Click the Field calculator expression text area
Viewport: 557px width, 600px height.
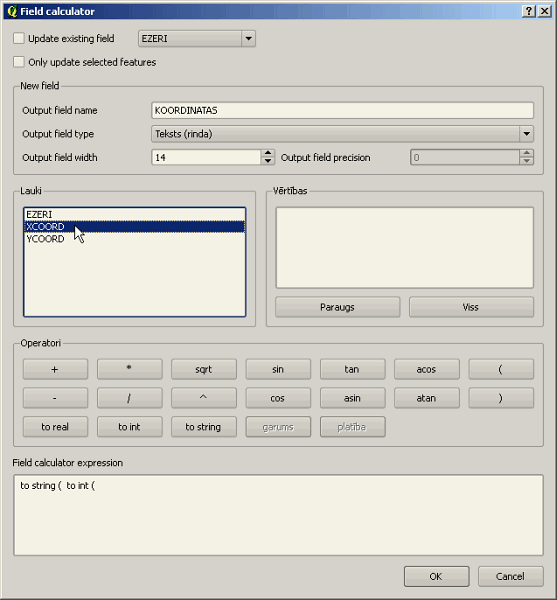tap(278, 515)
